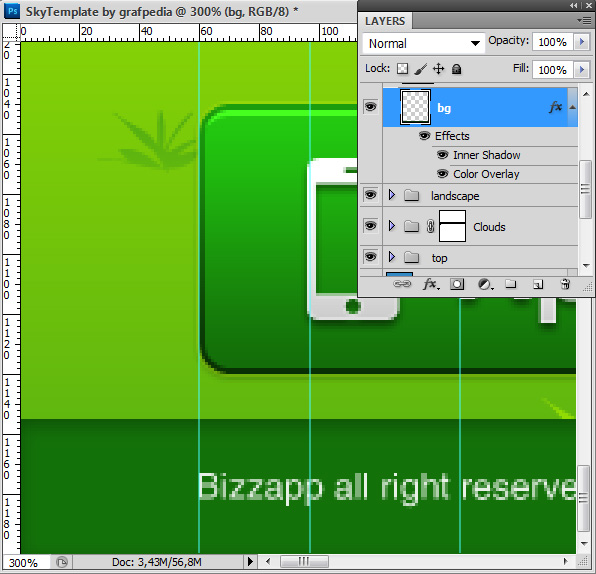Screen dimensions: 596x574
Task: Click the status bar preview icon
Action: (x=62, y=562)
